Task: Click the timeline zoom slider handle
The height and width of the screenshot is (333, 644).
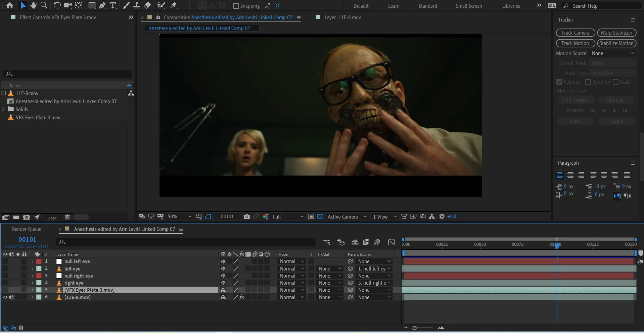Action: click(x=415, y=328)
